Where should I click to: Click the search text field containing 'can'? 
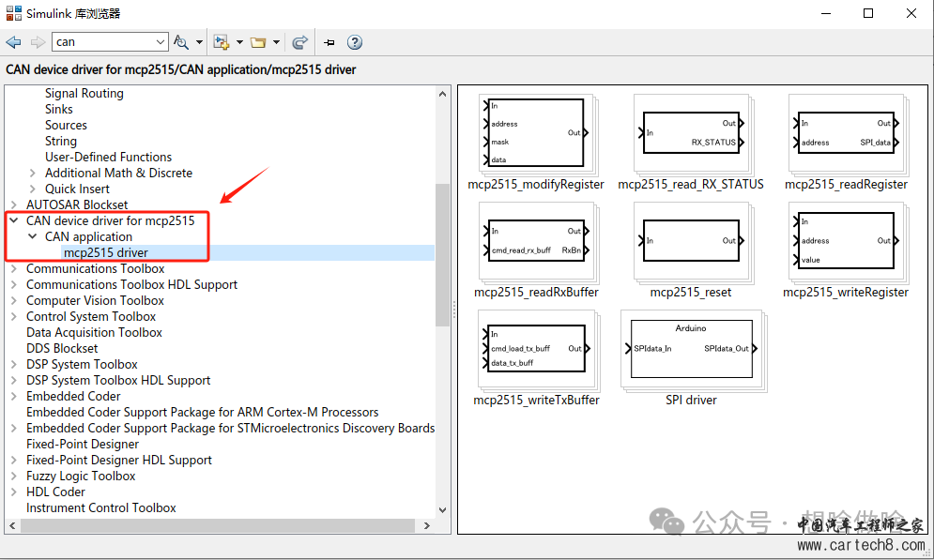tap(103, 42)
